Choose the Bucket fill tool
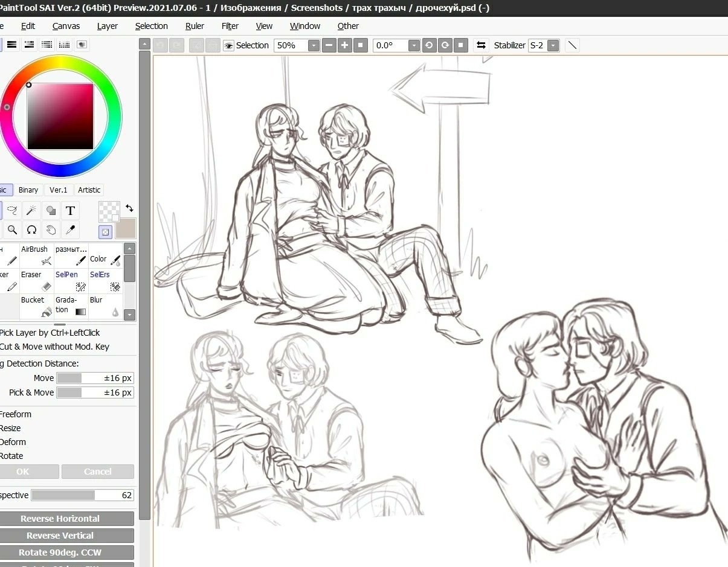728x567 pixels. (36, 306)
